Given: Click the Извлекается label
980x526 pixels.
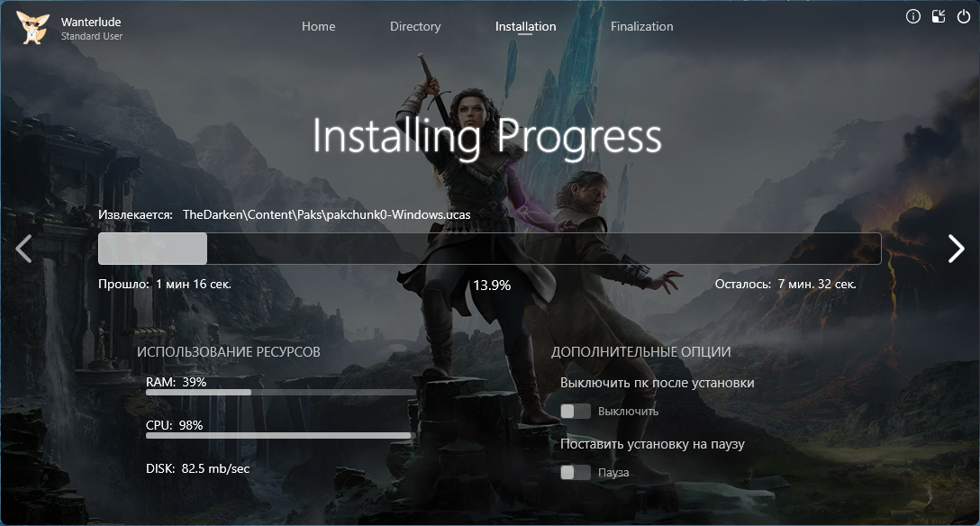Looking at the screenshot, I should tap(135, 215).
